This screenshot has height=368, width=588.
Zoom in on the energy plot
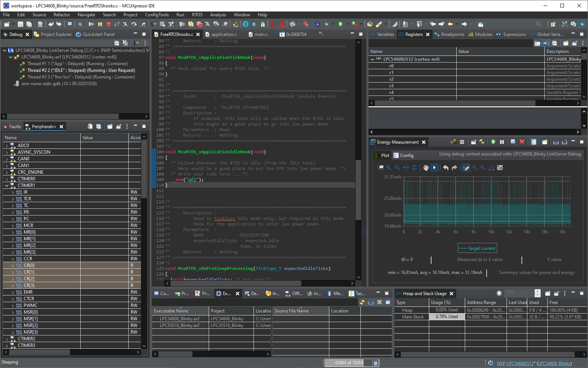[389, 168]
